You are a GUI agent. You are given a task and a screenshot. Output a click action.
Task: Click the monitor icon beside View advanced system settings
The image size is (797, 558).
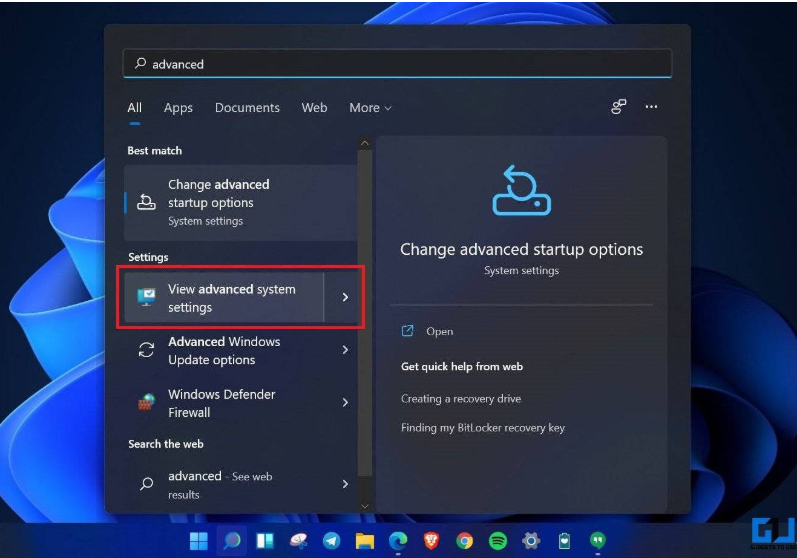(146, 297)
